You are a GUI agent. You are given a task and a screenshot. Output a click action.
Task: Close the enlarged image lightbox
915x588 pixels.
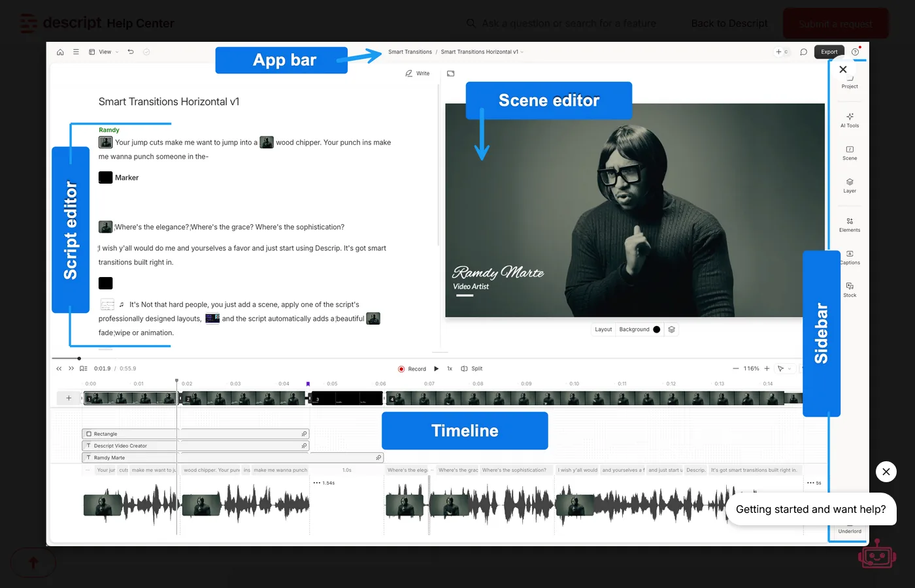coord(843,69)
